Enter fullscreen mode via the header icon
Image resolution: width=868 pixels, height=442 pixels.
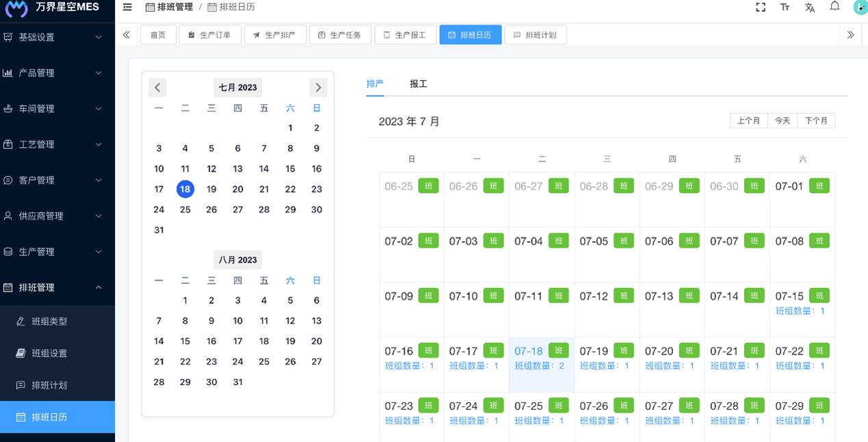(760, 7)
